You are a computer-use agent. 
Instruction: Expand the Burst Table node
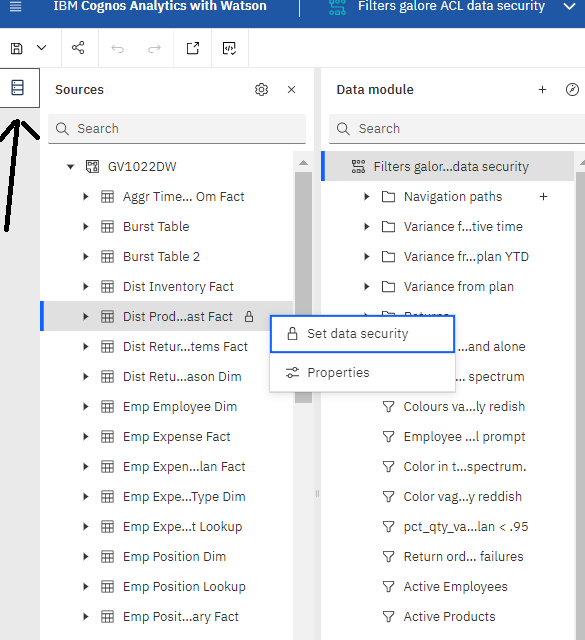(x=86, y=227)
